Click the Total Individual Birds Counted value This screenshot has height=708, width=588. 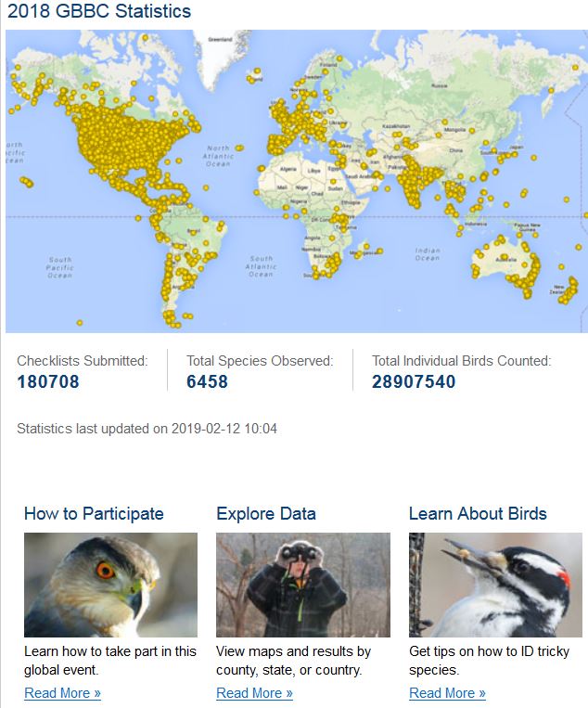pyautogui.click(x=414, y=381)
